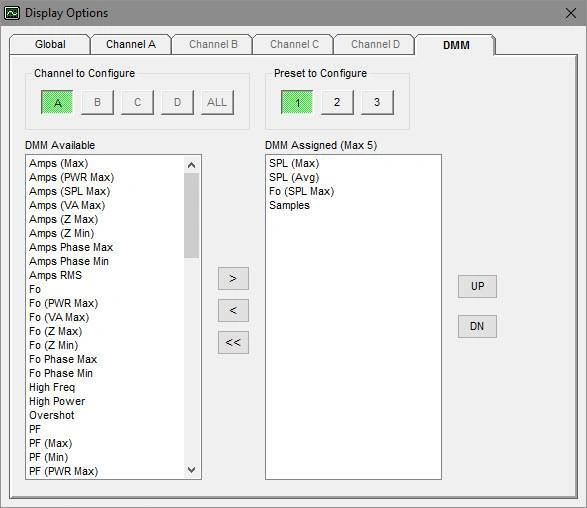Image resolution: width=587 pixels, height=508 pixels.
Task: Click the DN move-down button
Action: 477,326
